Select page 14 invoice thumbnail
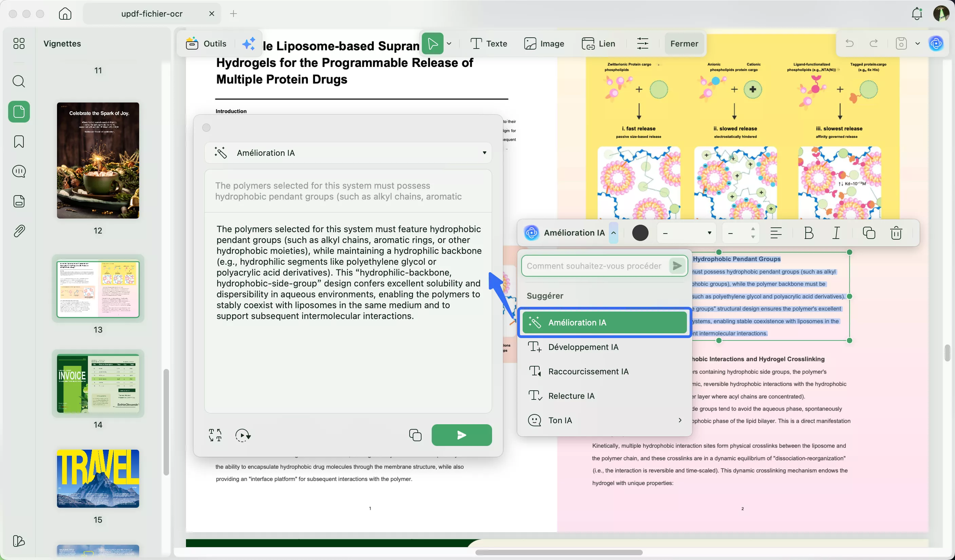 click(x=98, y=384)
